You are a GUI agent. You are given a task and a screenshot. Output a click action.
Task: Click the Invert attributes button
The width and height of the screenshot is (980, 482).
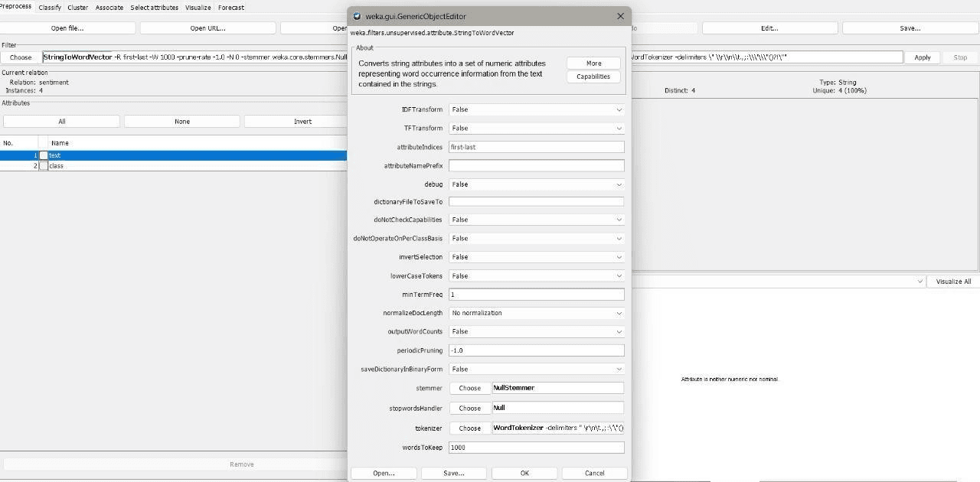click(302, 122)
